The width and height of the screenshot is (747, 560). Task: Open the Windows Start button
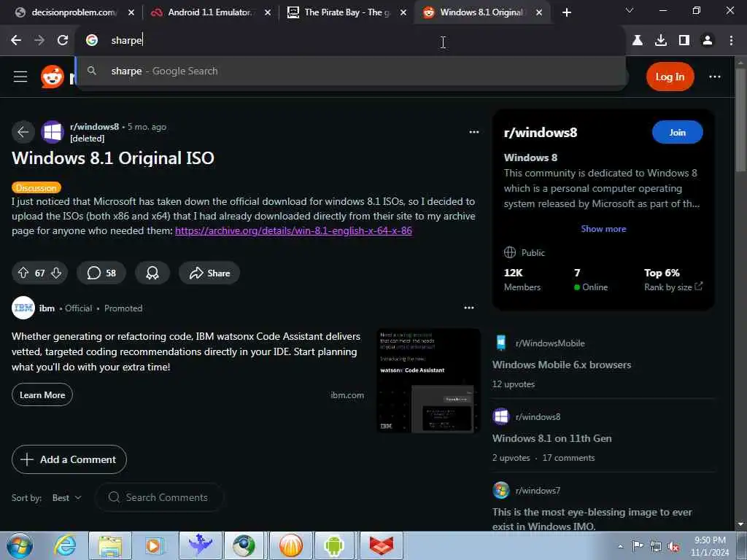point(20,545)
